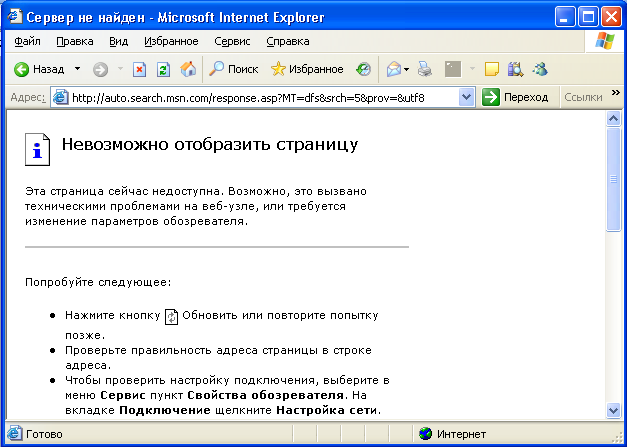627x447 pixels.
Task: Maximize the Internet Explorer window
Action: [588, 17]
